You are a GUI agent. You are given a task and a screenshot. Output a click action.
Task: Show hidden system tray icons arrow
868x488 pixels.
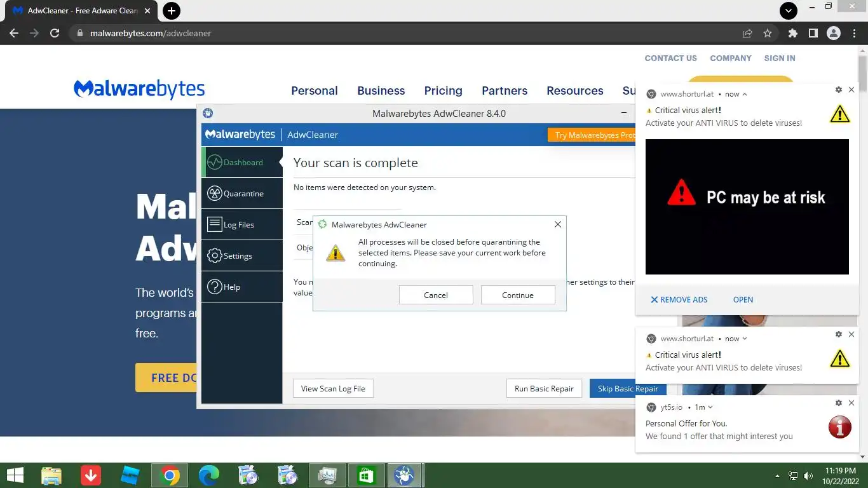coord(777,476)
